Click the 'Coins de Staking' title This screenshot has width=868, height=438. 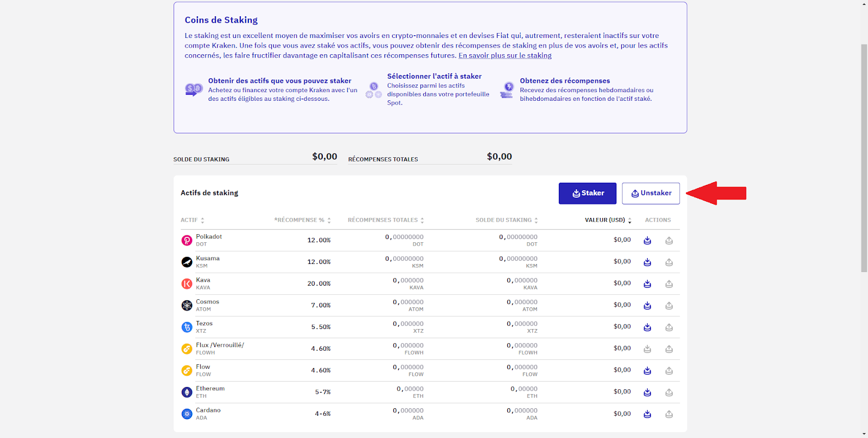pos(221,20)
